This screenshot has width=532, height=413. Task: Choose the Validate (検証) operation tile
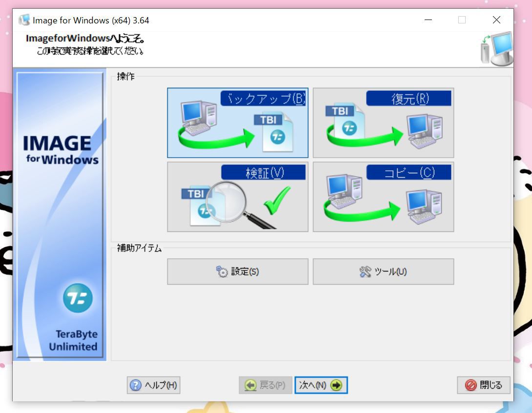coord(238,197)
